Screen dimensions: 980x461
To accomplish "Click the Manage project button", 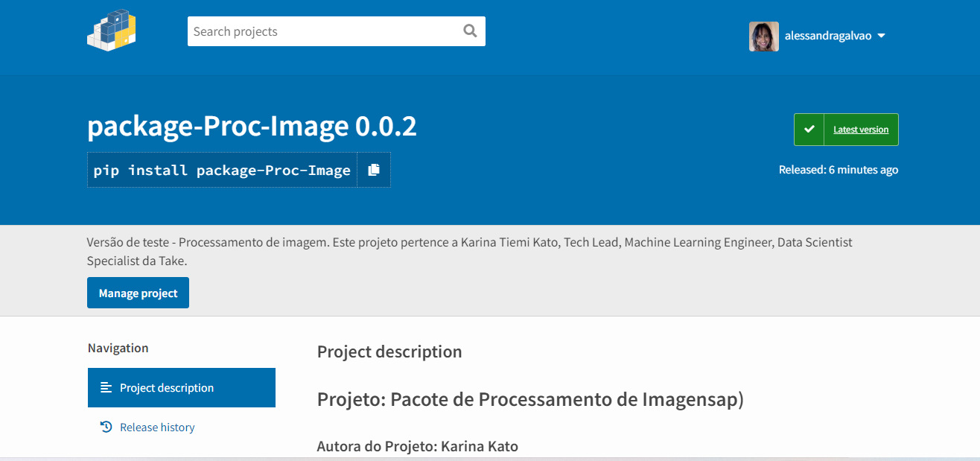I will click(x=138, y=292).
